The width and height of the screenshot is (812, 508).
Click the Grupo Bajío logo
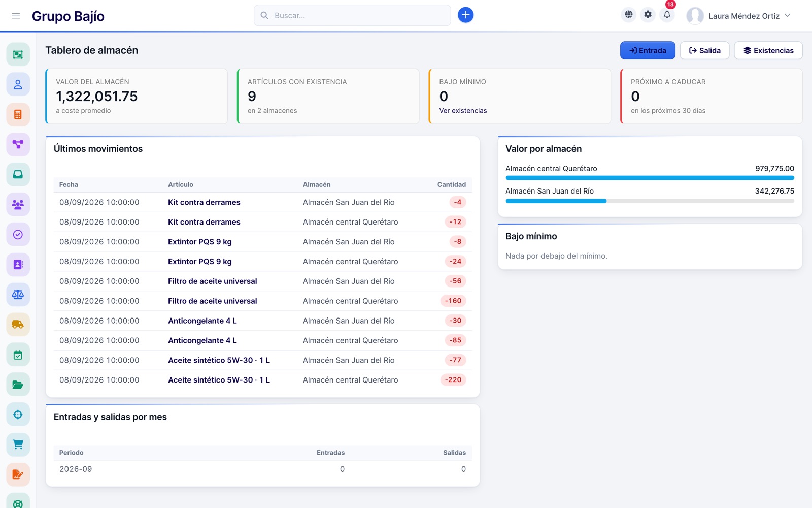tap(68, 16)
